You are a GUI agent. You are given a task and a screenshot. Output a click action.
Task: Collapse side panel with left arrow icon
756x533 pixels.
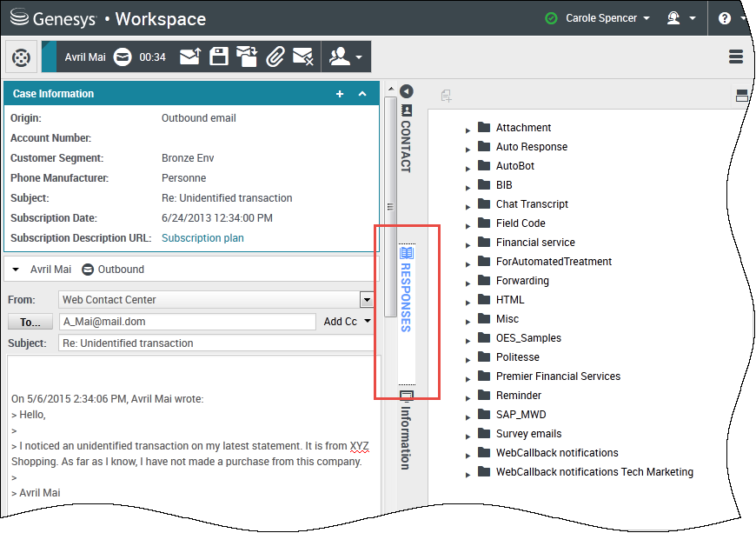[x=406, y=91]
